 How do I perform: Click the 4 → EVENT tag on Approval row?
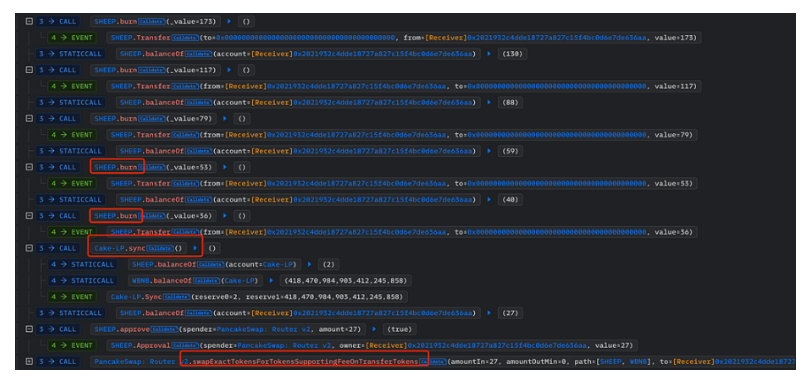[72, 345]
